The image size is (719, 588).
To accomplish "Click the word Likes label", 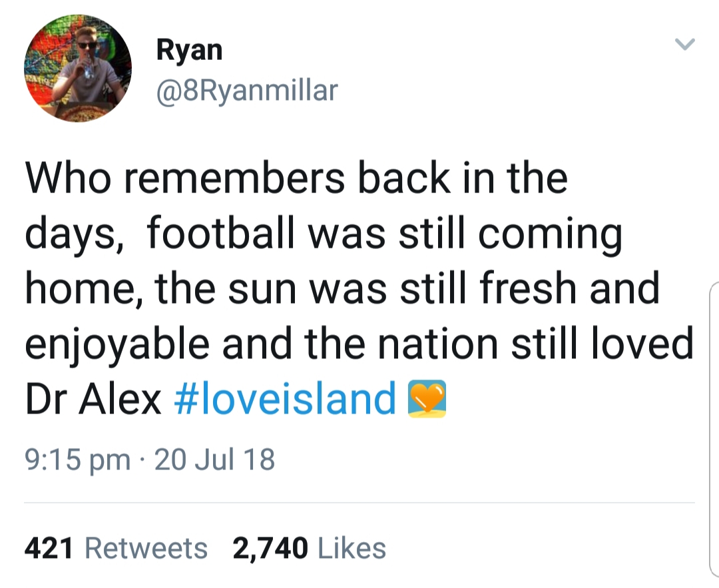I will coord(352,548).
